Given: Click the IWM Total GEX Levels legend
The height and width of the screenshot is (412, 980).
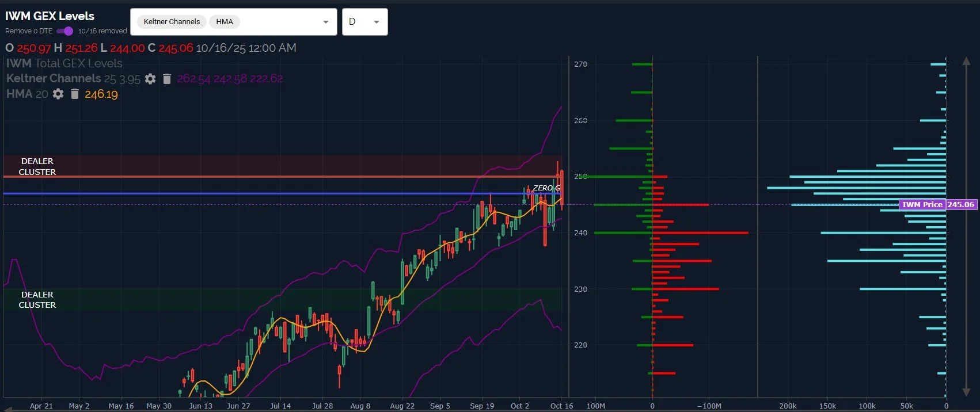Looking at the screenshot, I should pos(64,63).
